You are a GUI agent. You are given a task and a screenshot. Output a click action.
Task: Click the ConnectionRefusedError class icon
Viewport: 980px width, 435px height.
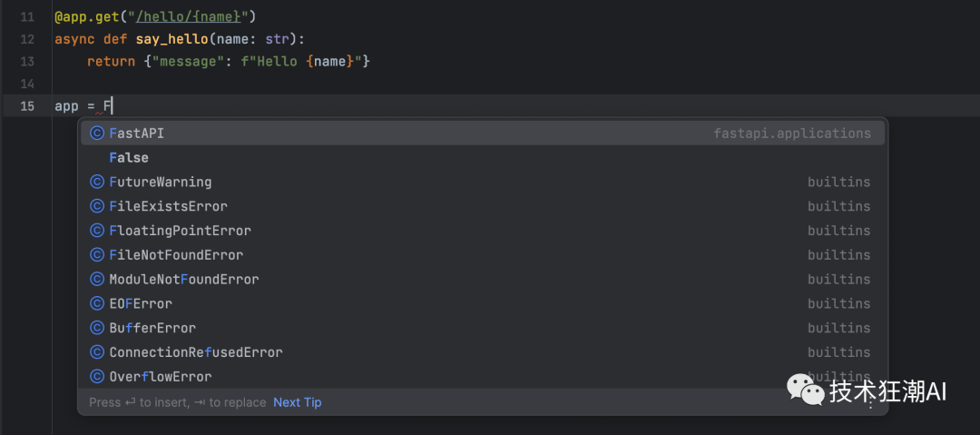(x=97, y=352)
